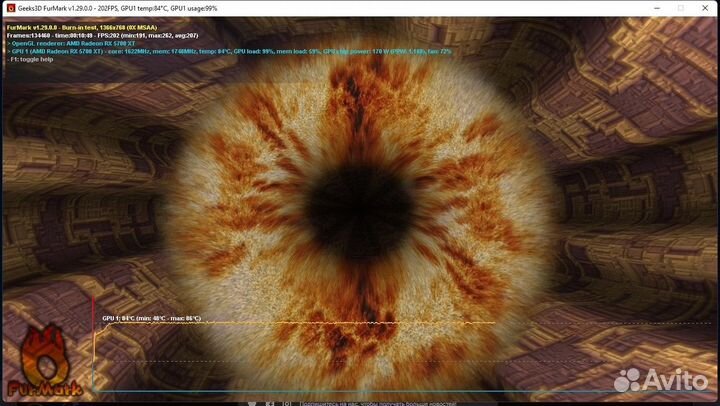The image size is (720, 406).
Task: Click the GPU 1 temperature graph label
Action: 151,318
